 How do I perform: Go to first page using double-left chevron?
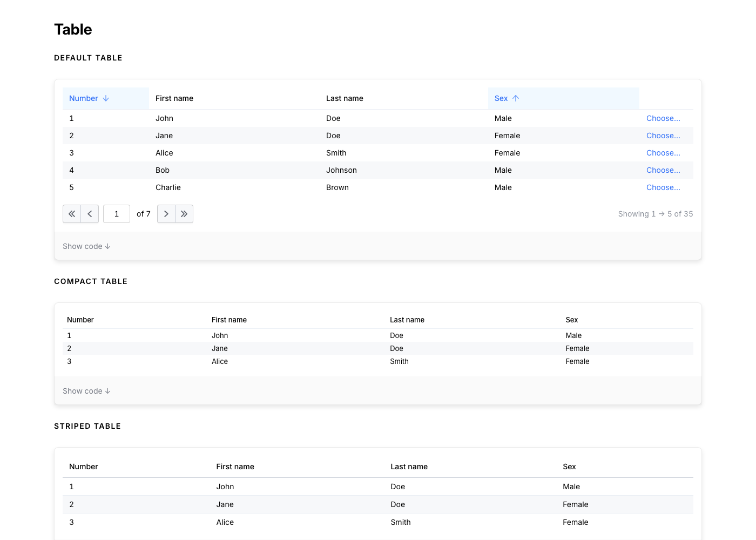pyautogui.click(x=72, y=214)
